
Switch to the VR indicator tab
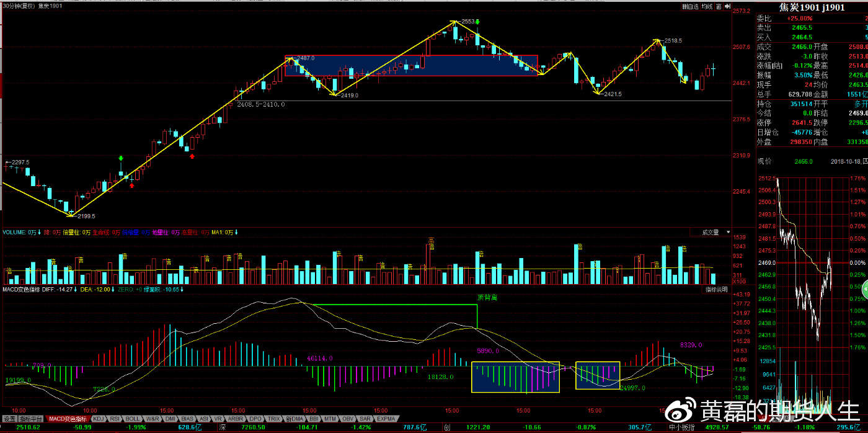[218, 419]
